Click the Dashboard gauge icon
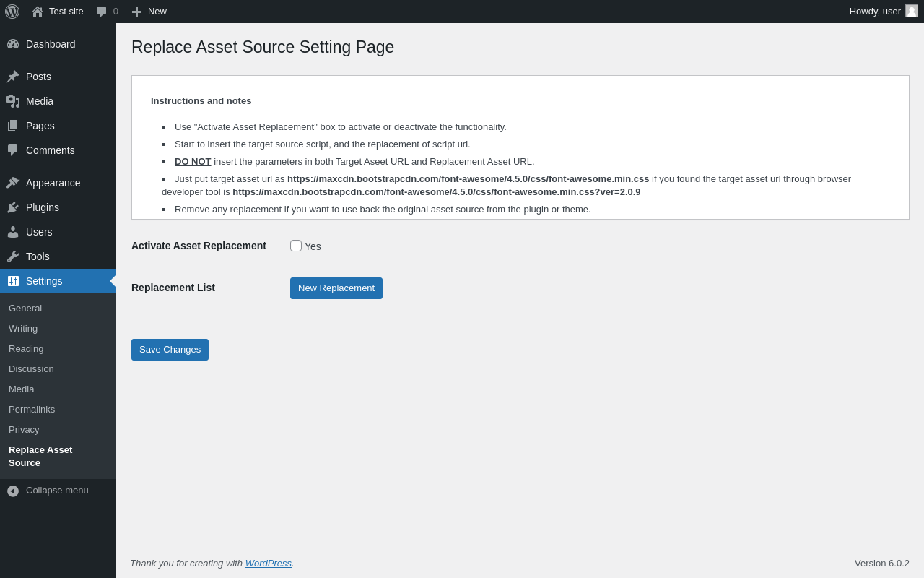This screenshot has height=578, width=924. [x=13, y=44]
